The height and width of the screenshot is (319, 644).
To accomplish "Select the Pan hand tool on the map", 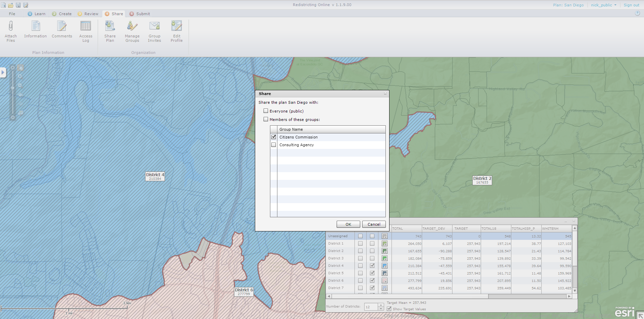I will [21, 68].
